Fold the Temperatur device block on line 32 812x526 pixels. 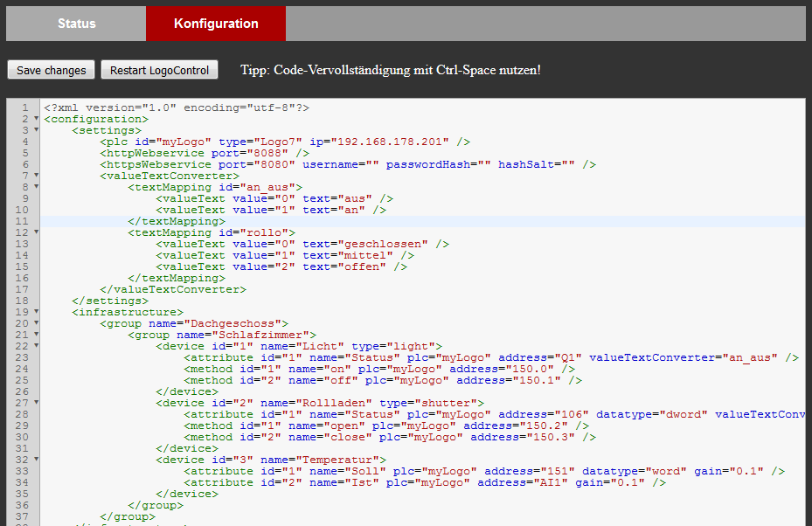[x=36, y=460]
